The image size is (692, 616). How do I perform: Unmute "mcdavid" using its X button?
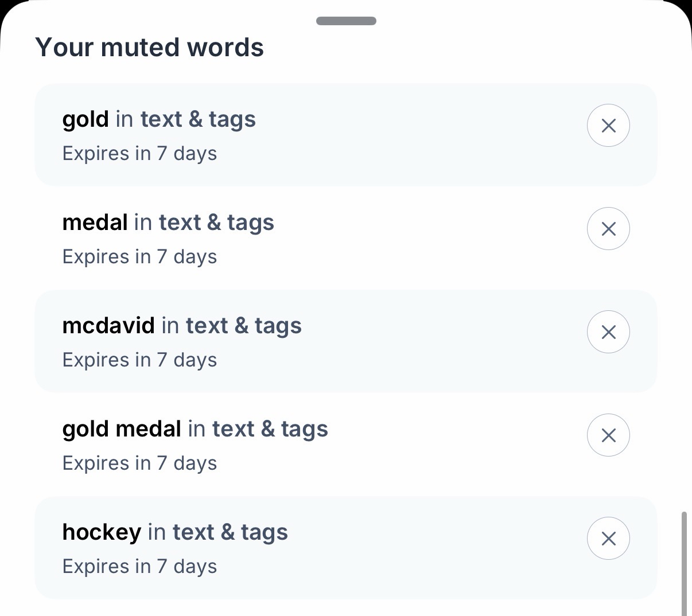pos(608,332)
